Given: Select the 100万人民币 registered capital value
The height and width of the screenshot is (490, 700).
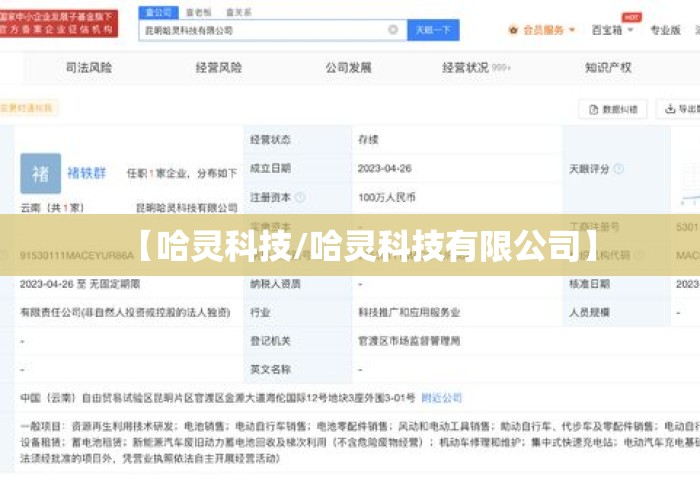Looking at the screenshot, I should pos(387,197).
